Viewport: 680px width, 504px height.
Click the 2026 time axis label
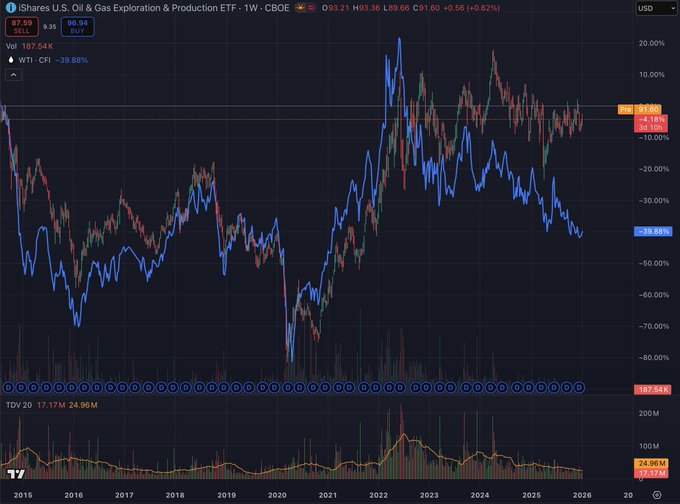tap(582, 495)
